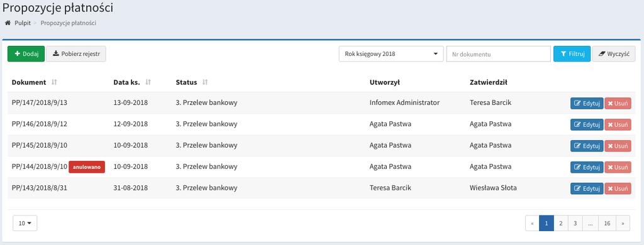Edit document PP/147/2018/9/13
Screen dimensions: 644x245
587,103
